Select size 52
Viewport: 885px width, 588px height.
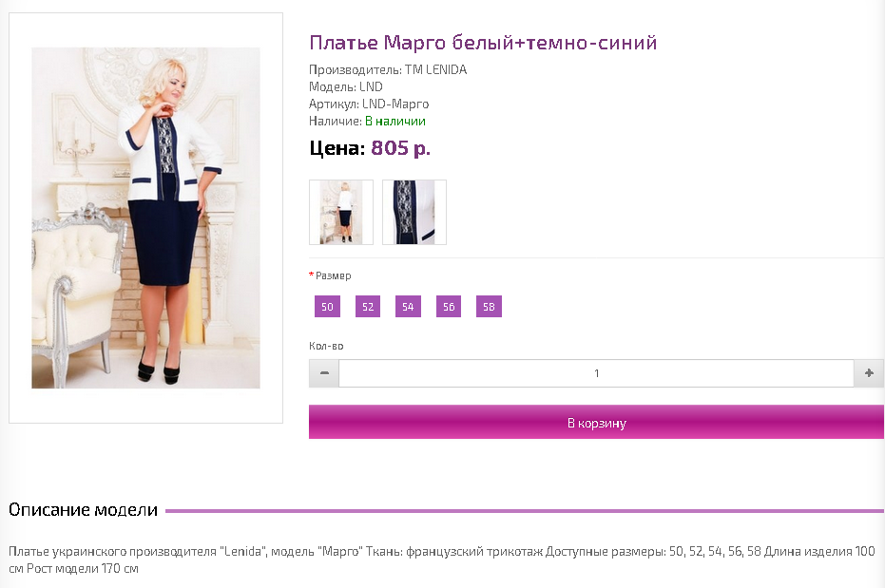[x=368, y=307]
